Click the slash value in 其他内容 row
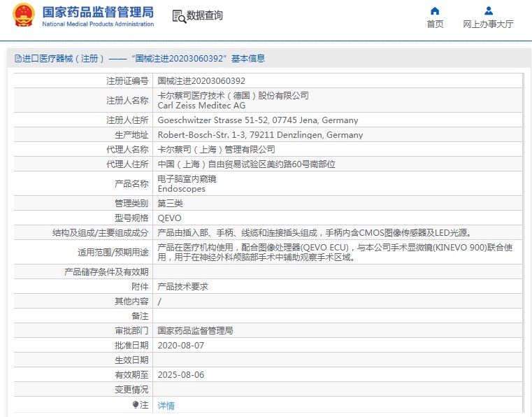The width and height of the screenshot is (532, 417). (159, 302)
